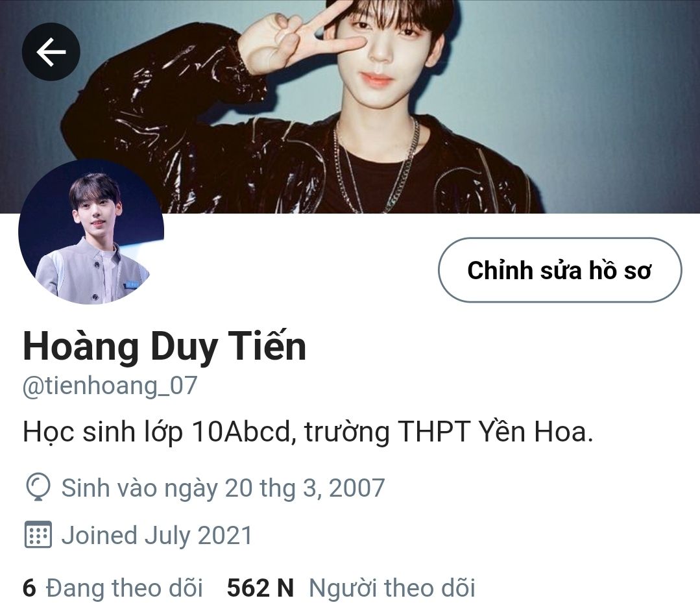Open the 562 N Người theo dõi list
Screen dimensions: 700x609
(351, 588)
